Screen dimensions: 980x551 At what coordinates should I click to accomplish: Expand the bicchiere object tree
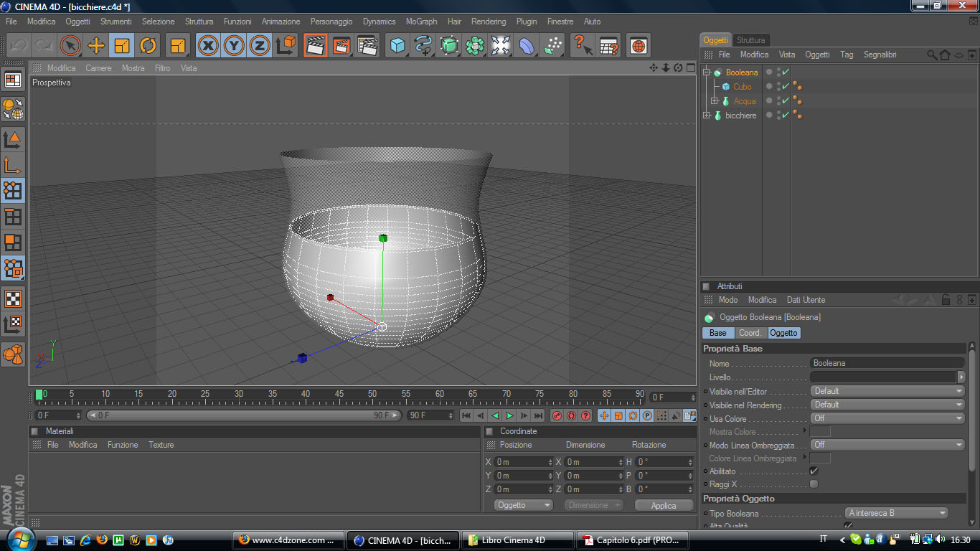click(707, 116)
